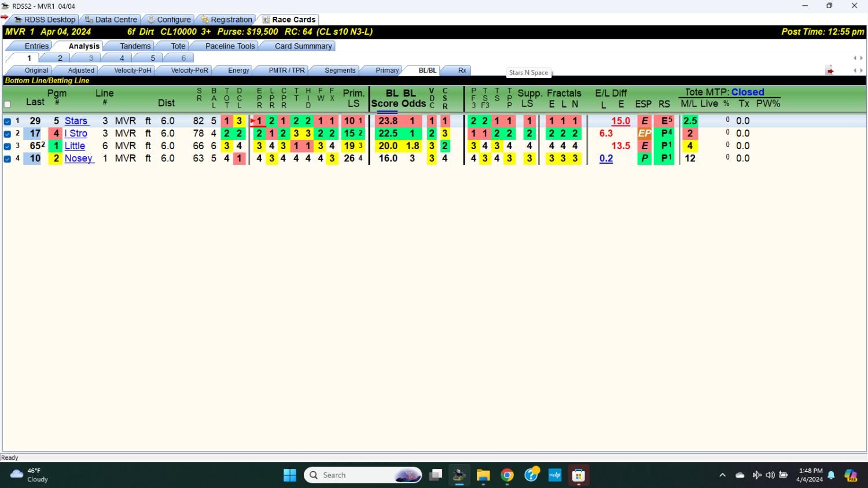Click the underlined 0.2 E/L Diff value
The image size is (868, 488).
coord(606,158)
